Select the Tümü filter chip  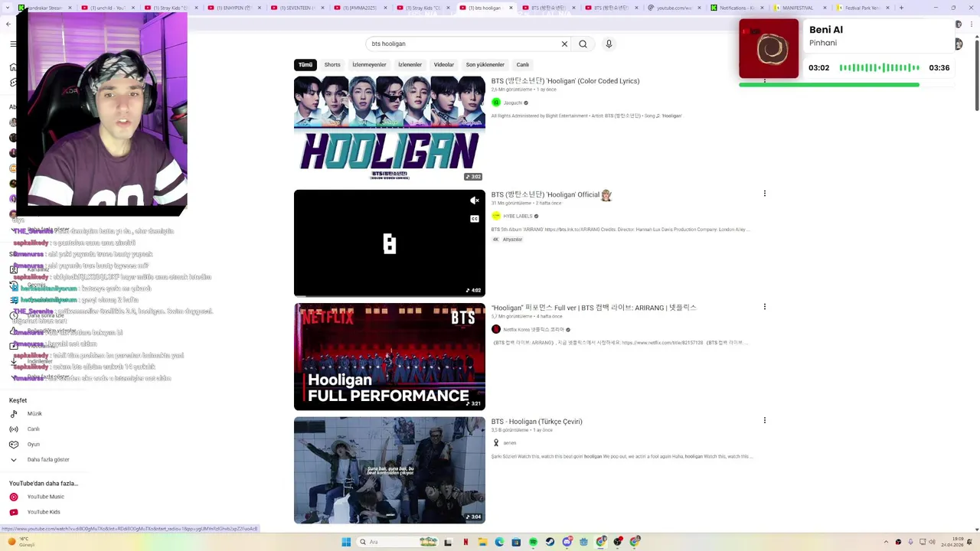tap(305, 65)
